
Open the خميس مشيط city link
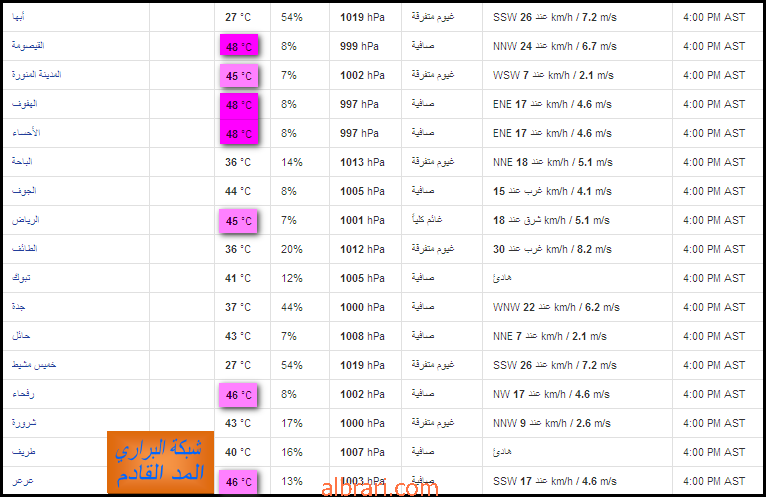[34, 365]
